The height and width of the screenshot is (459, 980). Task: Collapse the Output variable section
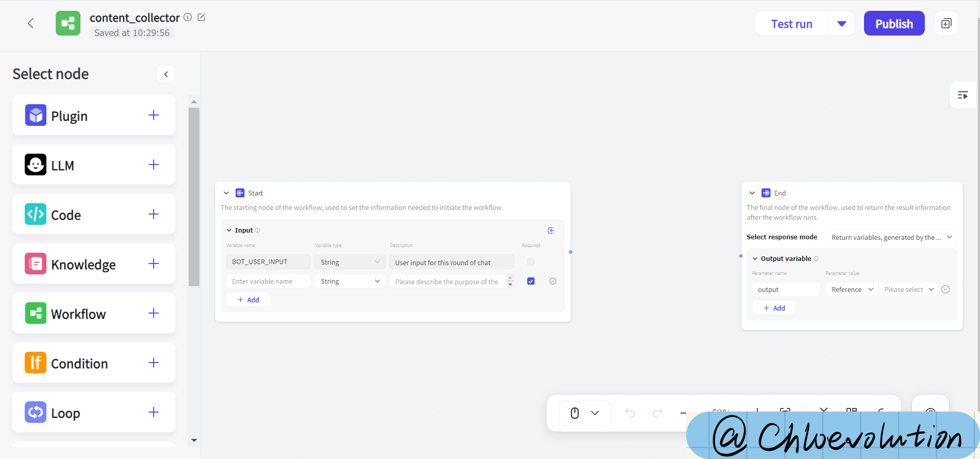point(755,259)
